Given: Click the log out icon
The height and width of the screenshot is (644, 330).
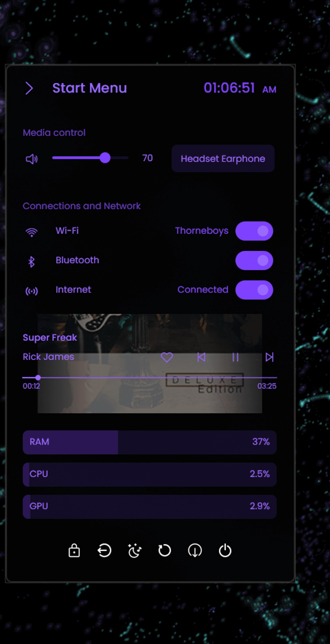Looking at the screenshot, I should click(x=104, y=550).
